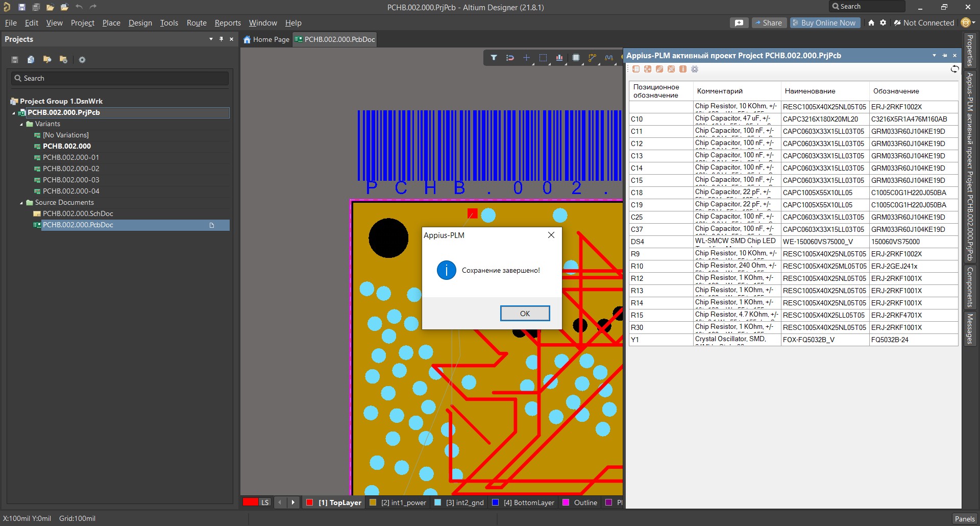Viewport: 980px width, 526px height.
Task: Collapse the Source Documents folder
Action: 21,203
